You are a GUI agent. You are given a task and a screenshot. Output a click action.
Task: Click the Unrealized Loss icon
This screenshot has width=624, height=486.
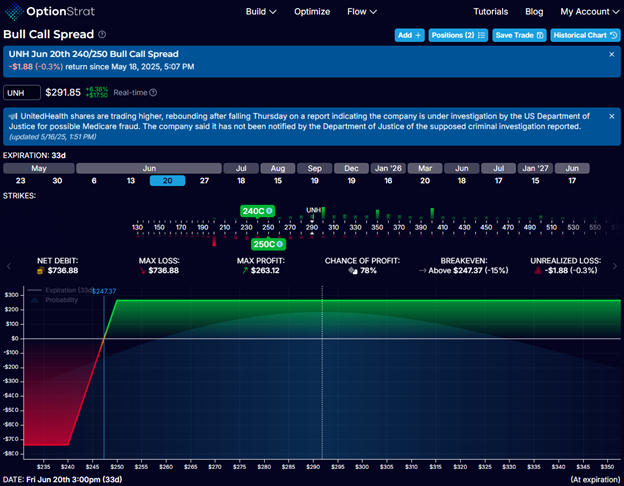[538, 271]
